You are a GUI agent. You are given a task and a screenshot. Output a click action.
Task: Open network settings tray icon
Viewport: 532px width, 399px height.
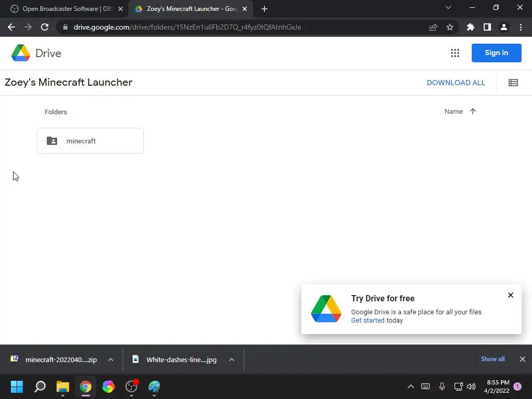coord(458,387)
